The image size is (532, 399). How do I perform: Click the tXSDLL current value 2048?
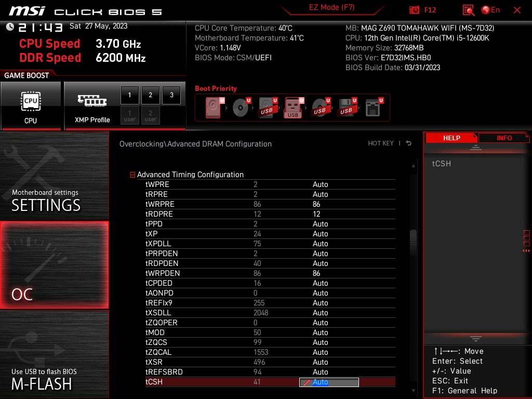coord(261,312)
